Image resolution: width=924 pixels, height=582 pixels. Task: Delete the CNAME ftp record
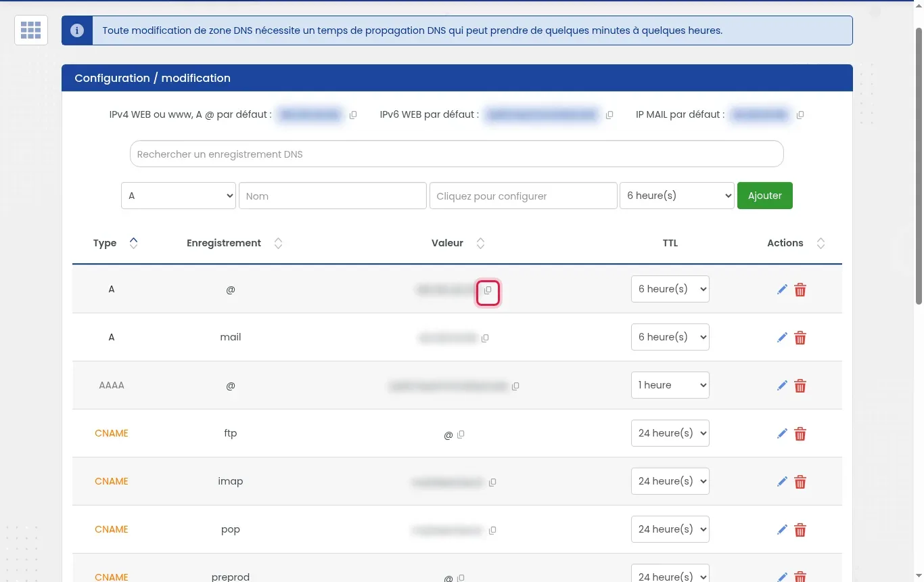[800, 434]
